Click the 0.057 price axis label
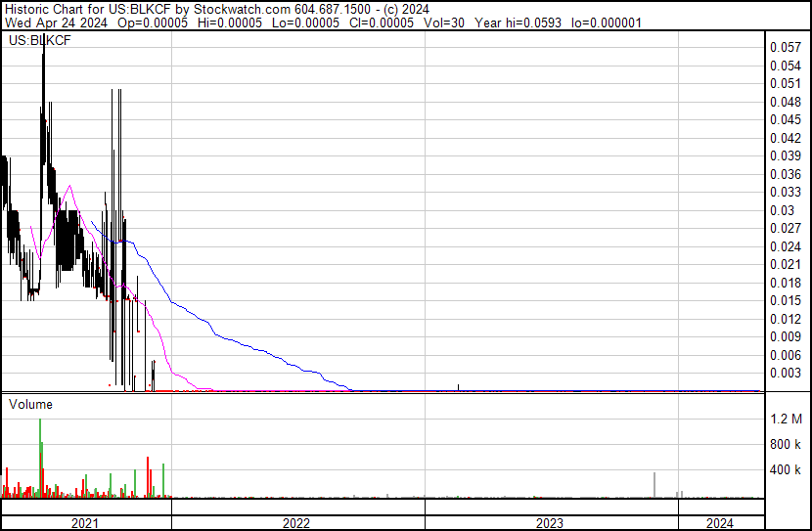812x531 pixels. click(x=785, y=47)
